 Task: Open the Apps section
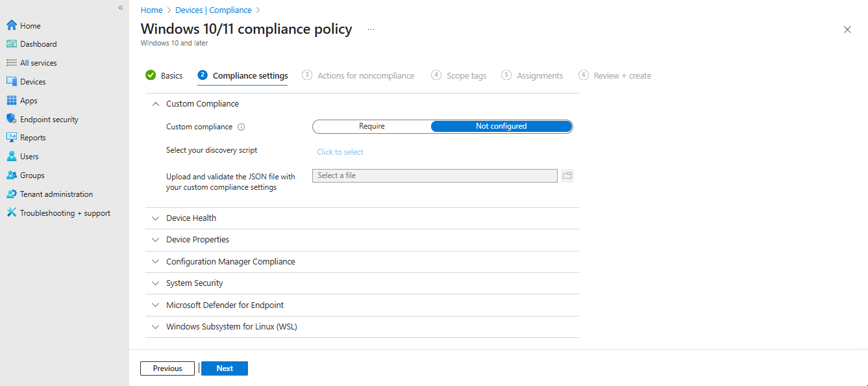pyautogui.click(x=27, y=100)
